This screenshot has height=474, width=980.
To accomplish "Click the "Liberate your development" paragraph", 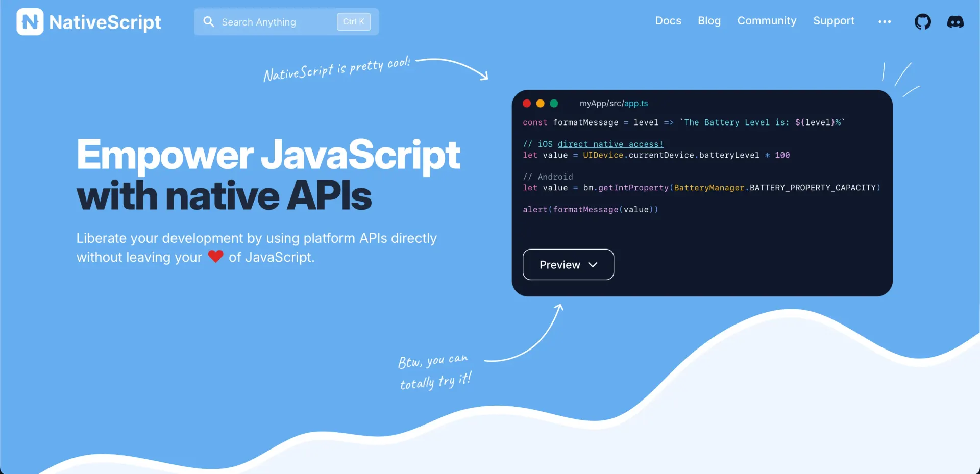I will point(257,247).
